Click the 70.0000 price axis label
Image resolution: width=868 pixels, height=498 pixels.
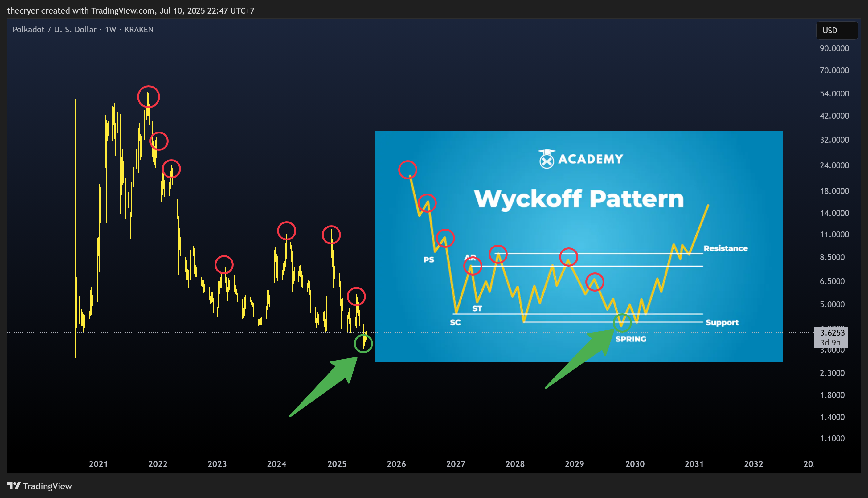(834, 71)
